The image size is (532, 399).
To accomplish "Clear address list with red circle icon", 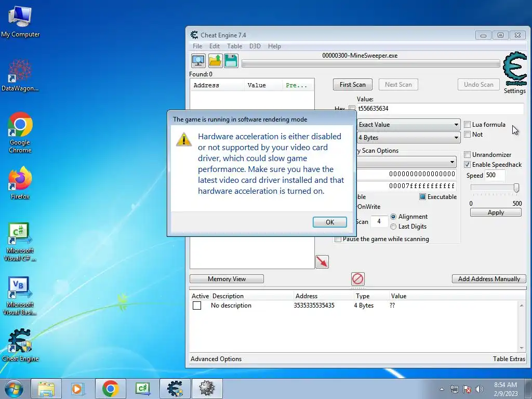I will (x=357, y=279).
